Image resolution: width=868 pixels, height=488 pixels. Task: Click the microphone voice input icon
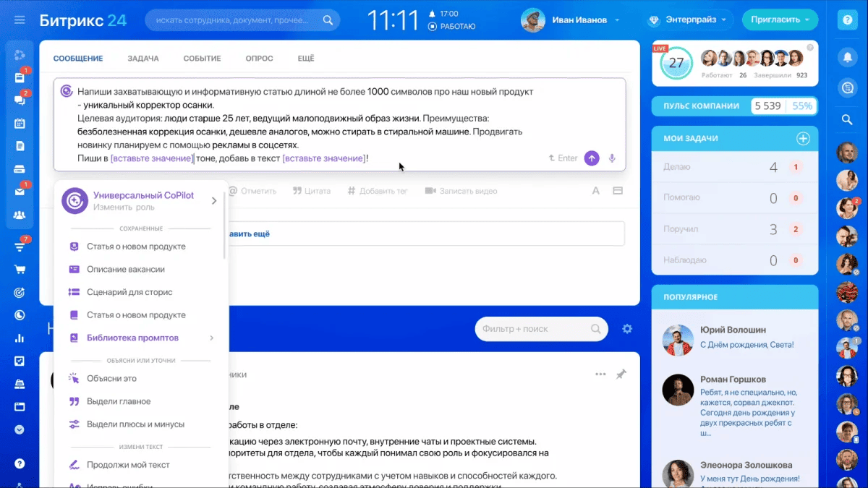pos(612,158)
